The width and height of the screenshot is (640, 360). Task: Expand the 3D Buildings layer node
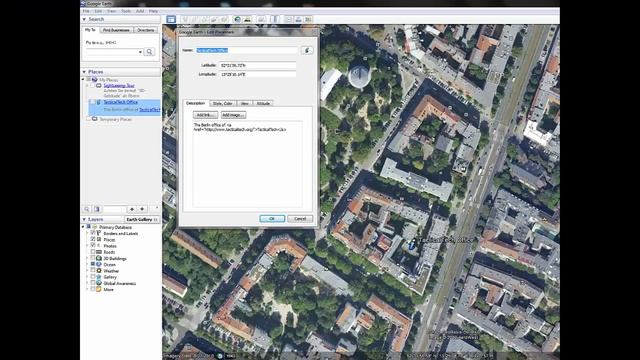[x=87, y=258]
